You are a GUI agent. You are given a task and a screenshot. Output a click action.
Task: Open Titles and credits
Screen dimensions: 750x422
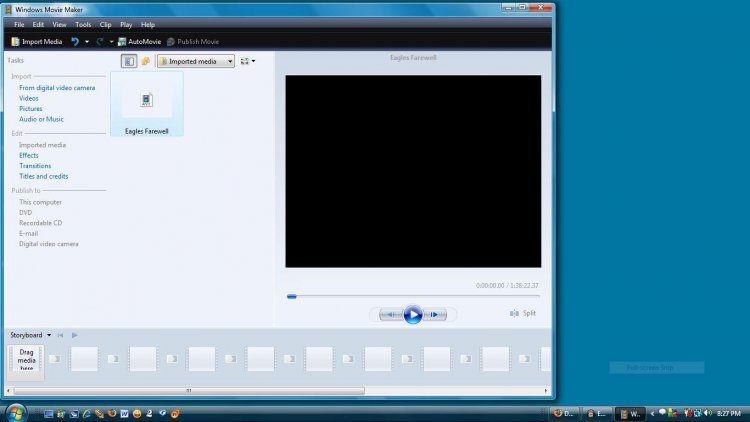coord(44,177)
